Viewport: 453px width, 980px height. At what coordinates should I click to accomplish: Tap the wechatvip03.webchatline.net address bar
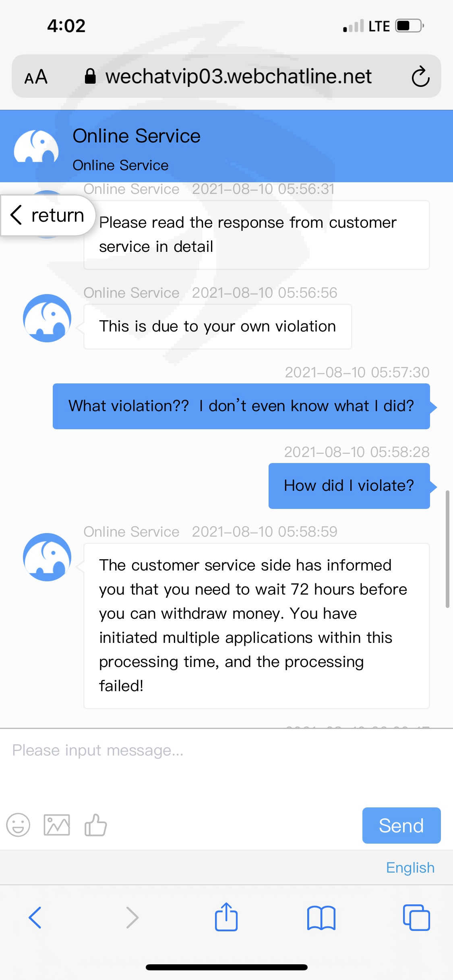coord(238,76)
